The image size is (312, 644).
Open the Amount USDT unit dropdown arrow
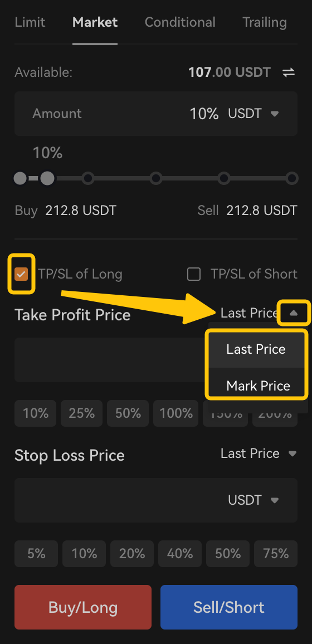click(275, 113)
